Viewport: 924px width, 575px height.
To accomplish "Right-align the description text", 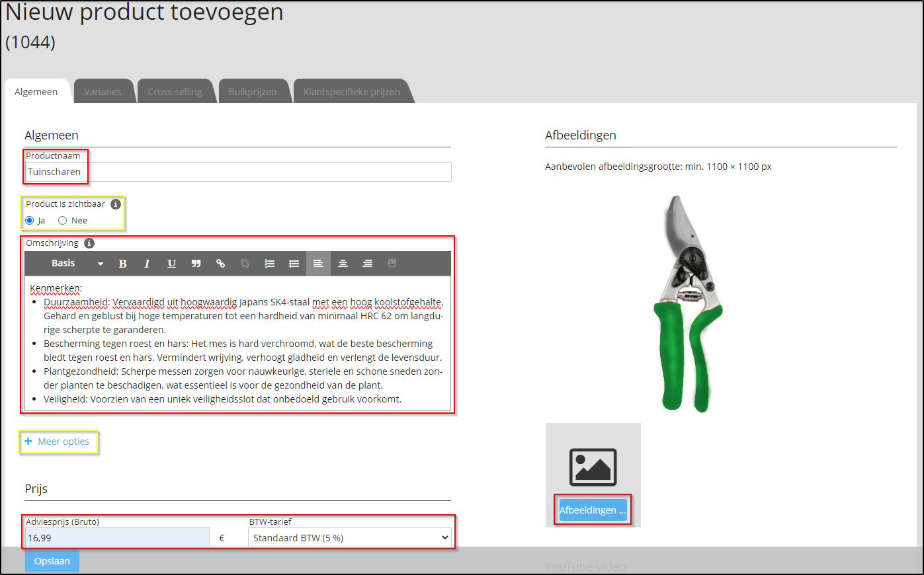I will (367, 263).
